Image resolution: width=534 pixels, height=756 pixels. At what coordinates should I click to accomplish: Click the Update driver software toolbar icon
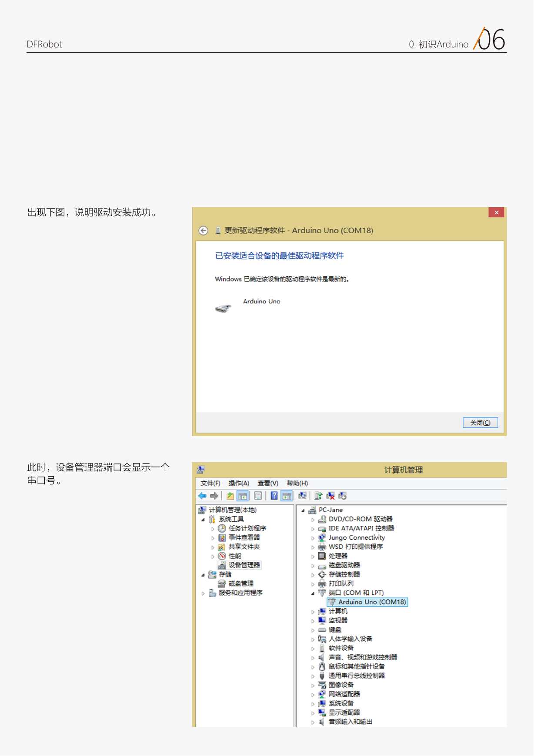coord(318,496)
